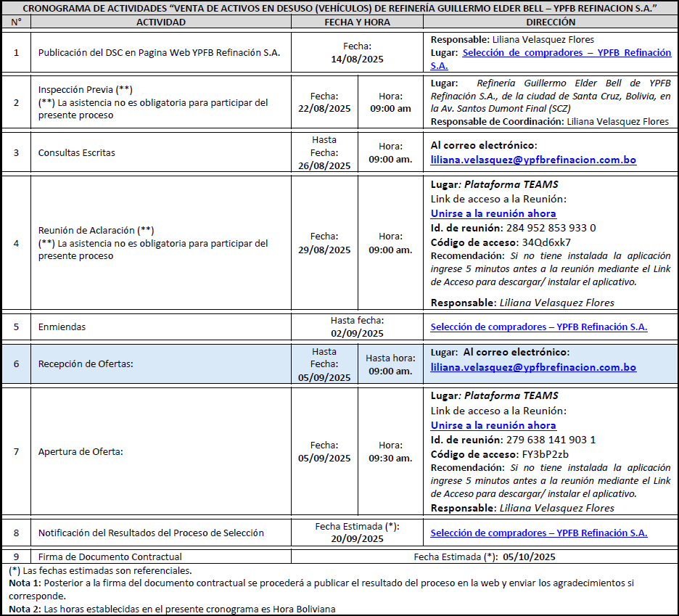Open the Selección de compradores link in row 1

pyautogui.click(x=567, y=53)
